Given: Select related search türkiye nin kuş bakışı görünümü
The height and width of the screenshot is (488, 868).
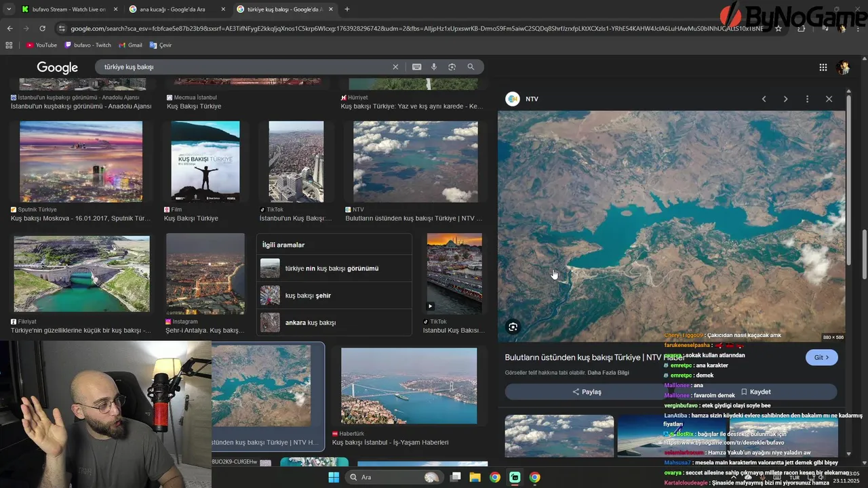Looking at the screenshot, I should pyautogui.click(x=334, y=268).
